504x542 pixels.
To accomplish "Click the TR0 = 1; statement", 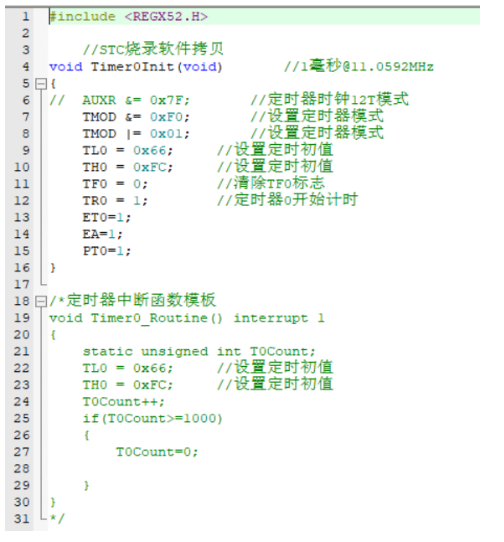I will 115,201.
